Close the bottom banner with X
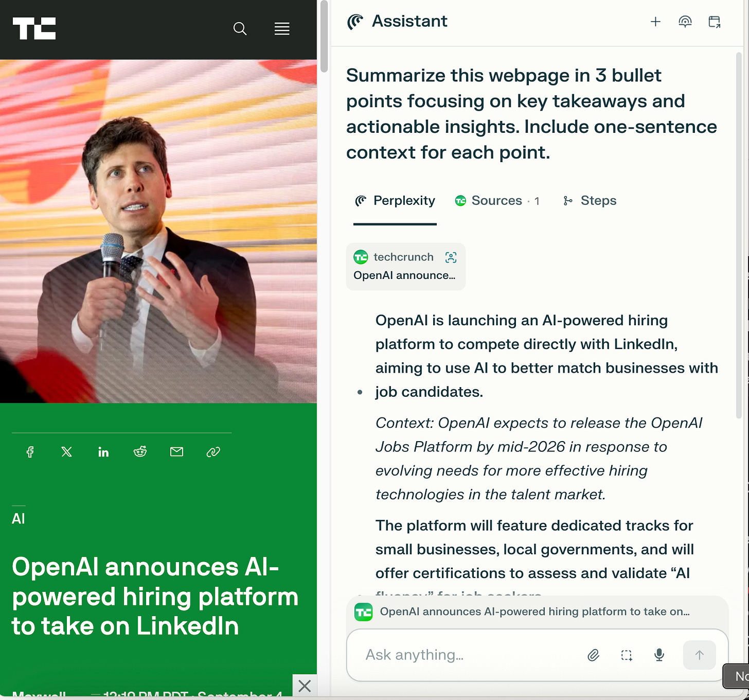 (305, 686)
